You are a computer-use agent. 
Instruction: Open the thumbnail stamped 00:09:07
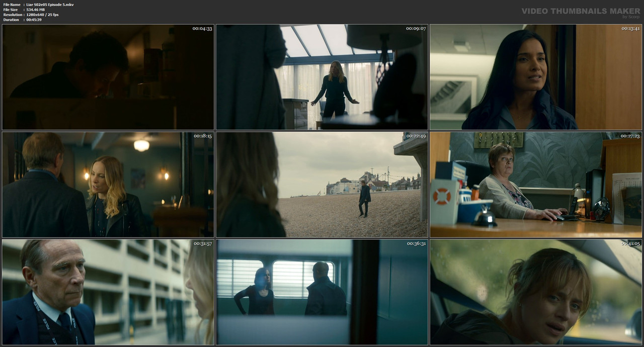click(x=322, y=77)
